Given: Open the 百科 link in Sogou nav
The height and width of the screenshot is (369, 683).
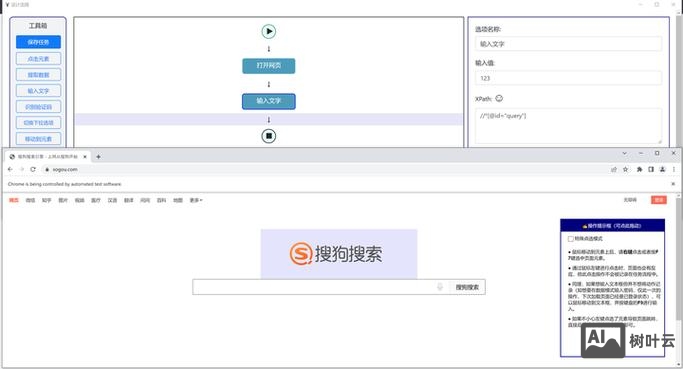Looking at the screenshot, I should pyautogui.click(x=162, y=200).
